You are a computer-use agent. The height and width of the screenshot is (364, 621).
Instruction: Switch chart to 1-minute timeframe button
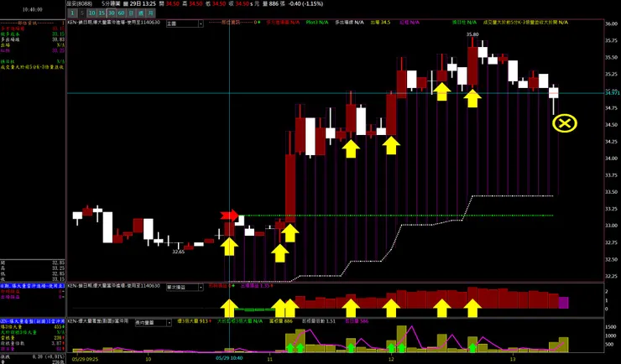72,13
